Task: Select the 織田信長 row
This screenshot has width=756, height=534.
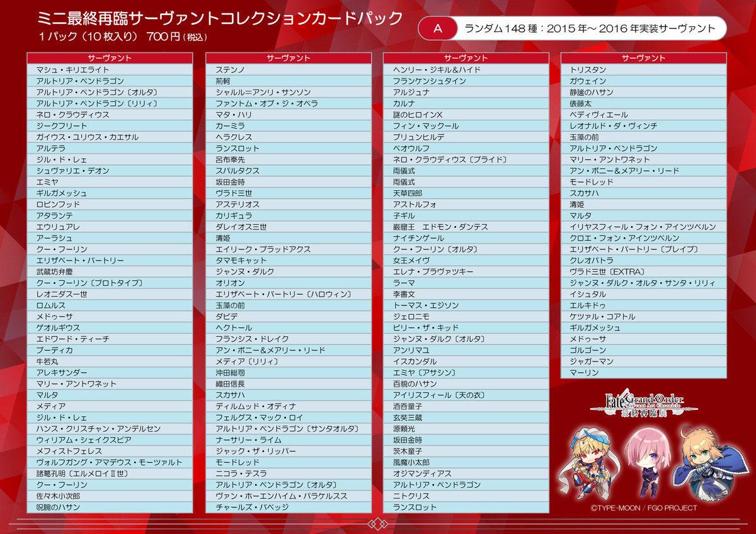Action: click(288, 383)
